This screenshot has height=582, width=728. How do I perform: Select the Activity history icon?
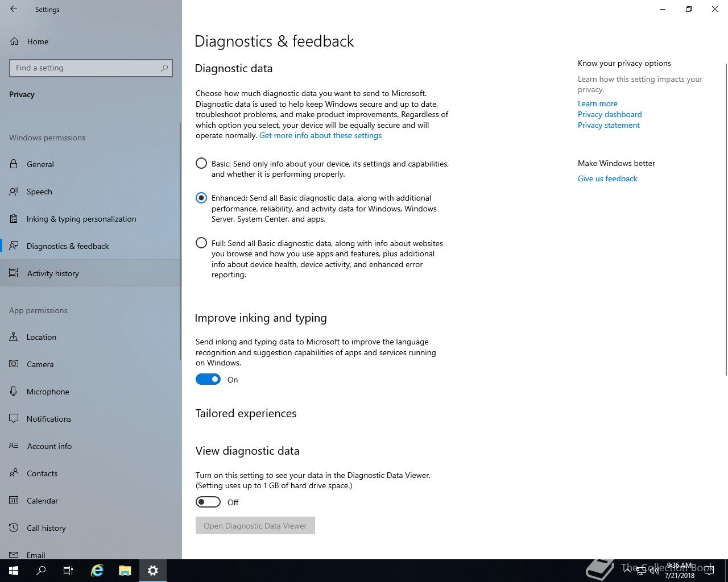pos(14,273)
